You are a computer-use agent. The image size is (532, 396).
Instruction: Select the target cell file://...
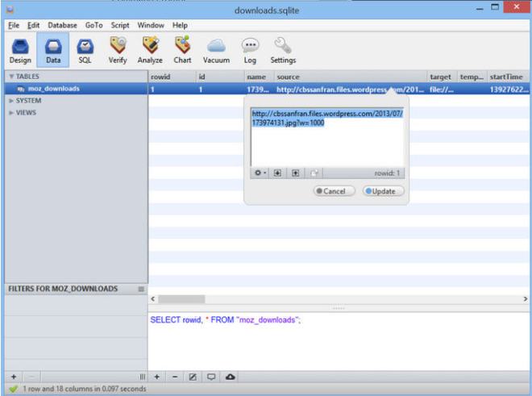(x=442, y=90)
